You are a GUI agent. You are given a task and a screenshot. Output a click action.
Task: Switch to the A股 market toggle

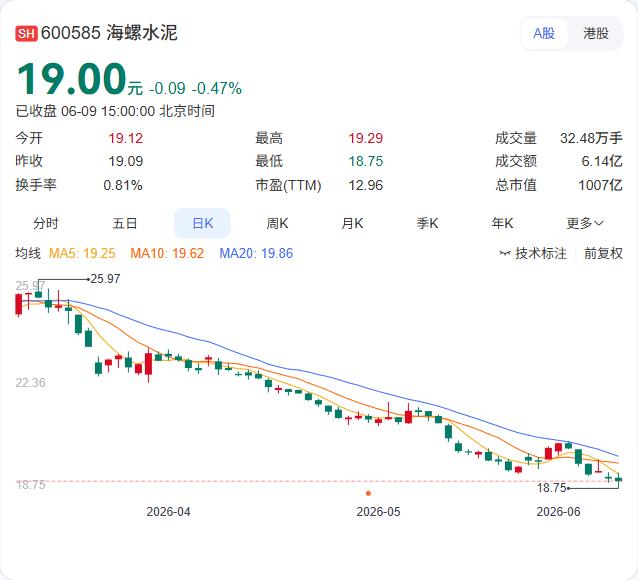[544, 33]
